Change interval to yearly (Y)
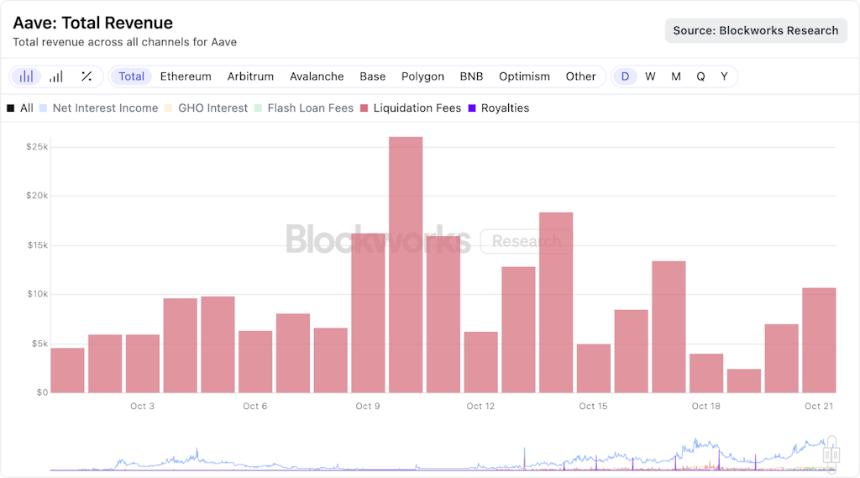Image resolution: width=860 pixels, height=478 pixels. click(724, 76)
